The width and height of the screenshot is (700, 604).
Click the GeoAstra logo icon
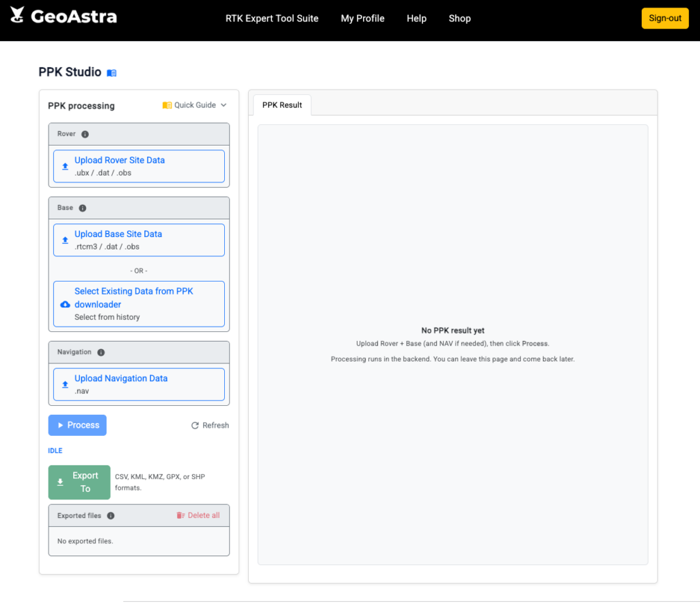pos(18,15)
